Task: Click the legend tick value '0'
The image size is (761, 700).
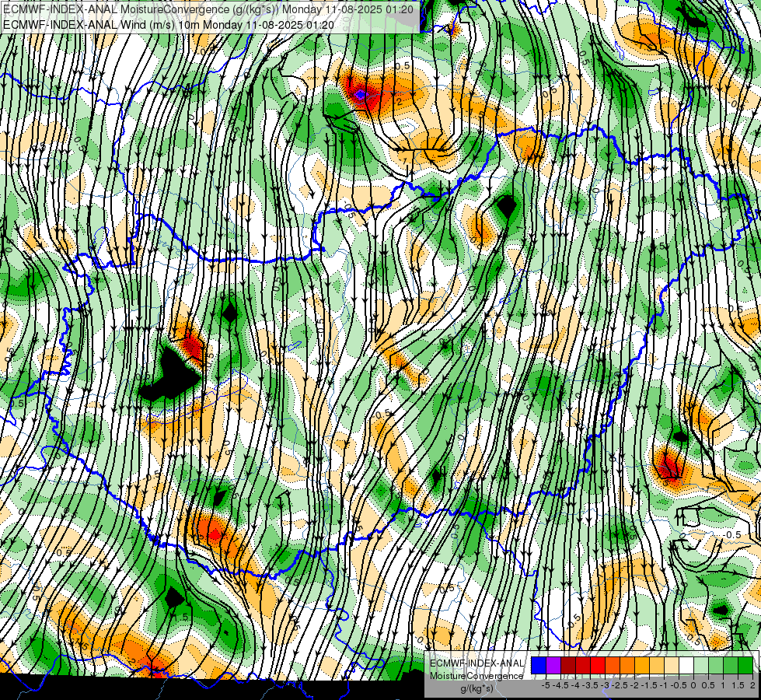Action: [693, 685]
